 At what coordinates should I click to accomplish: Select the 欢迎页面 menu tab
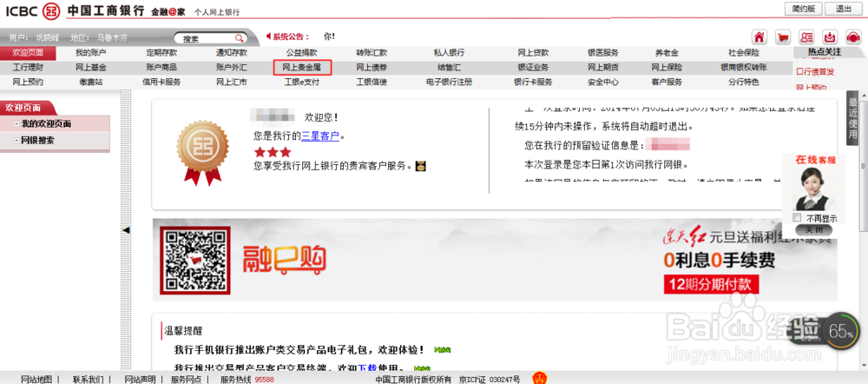click(29, 53)
